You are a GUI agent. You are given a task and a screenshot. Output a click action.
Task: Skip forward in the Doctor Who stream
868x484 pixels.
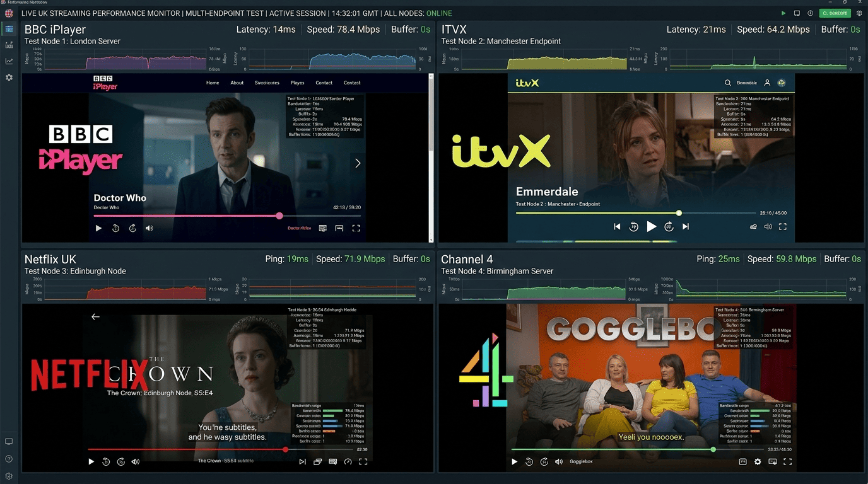tap(132, 228)
